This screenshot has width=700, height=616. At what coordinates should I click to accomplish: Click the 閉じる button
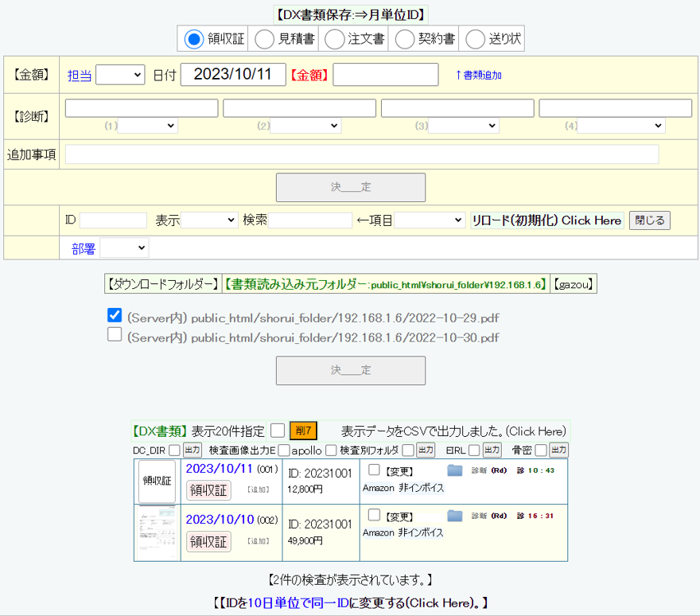(650, 220)
